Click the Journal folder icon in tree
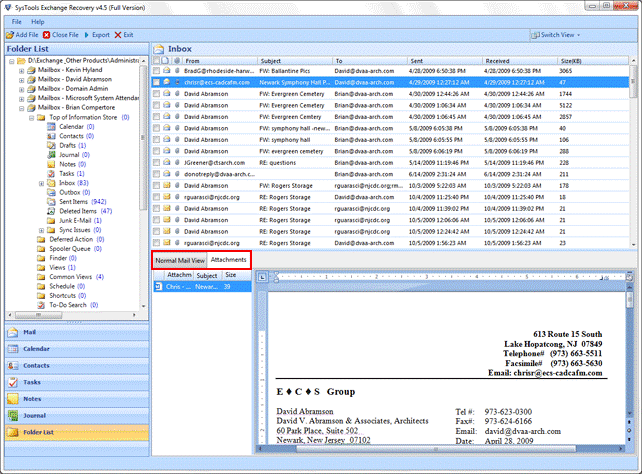The image size is (642, 474). (51, 155)
